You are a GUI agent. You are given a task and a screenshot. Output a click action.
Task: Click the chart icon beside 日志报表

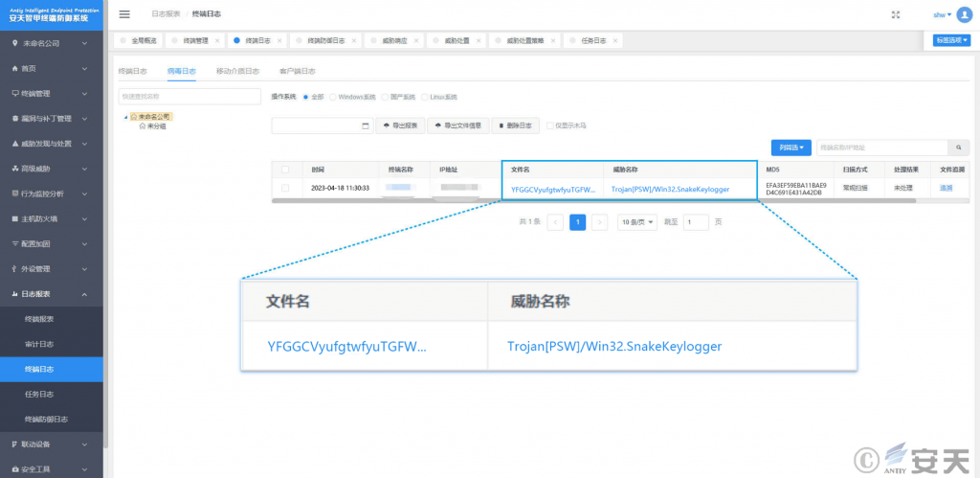tap(15, 293)
